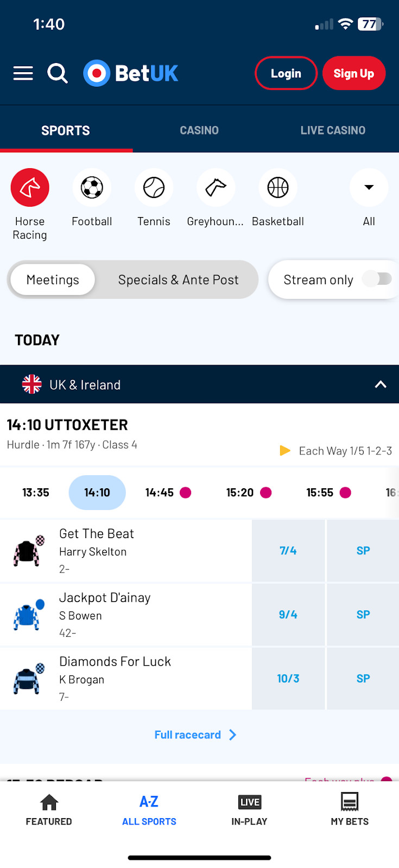
Task: Switch to Specials & Ante Post
Action: [x=178, y=280]
